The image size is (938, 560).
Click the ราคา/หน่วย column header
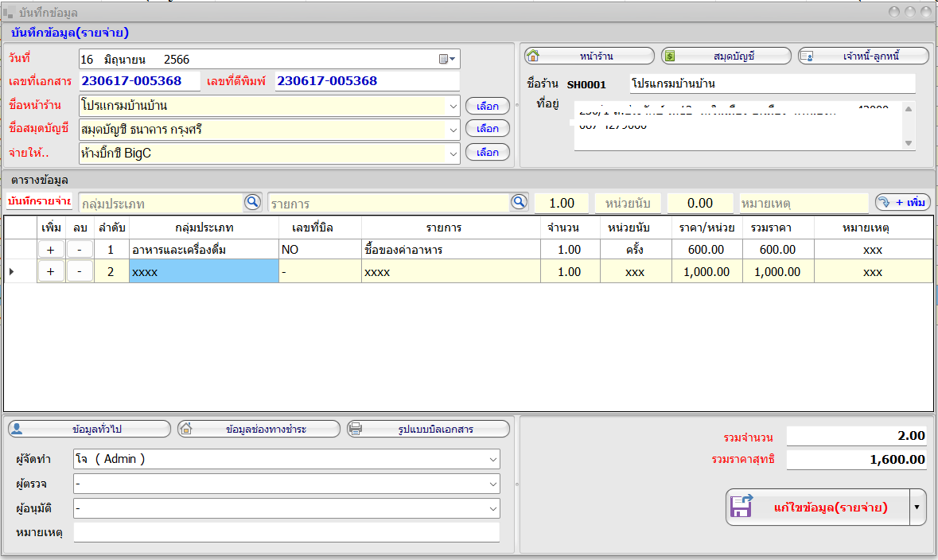[x=706, y=228]
